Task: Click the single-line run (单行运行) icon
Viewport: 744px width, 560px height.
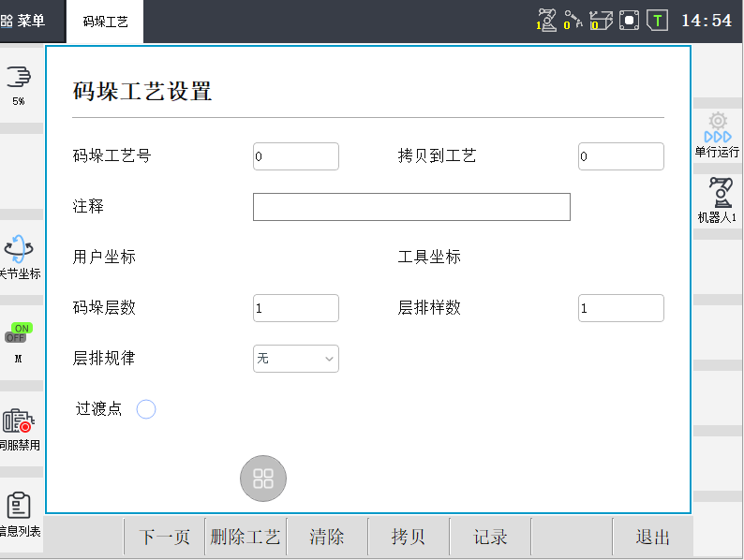Action: pyautogui.click(x=717, y=135)
